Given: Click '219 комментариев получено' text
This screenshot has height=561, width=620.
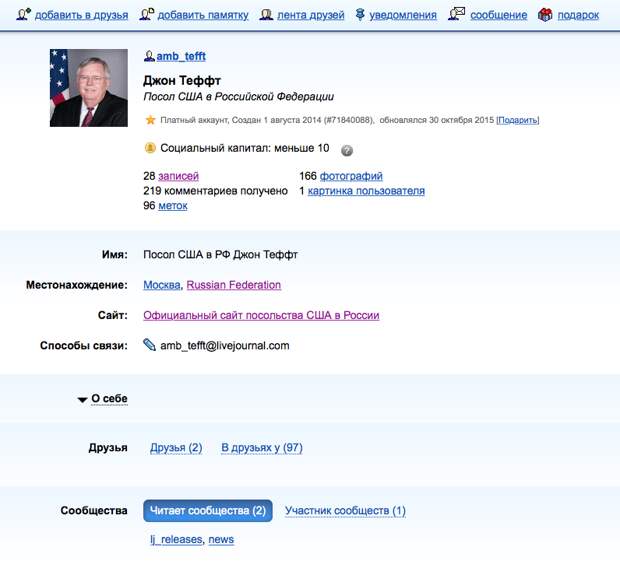Looking at the screenshot, I should 215,191.
